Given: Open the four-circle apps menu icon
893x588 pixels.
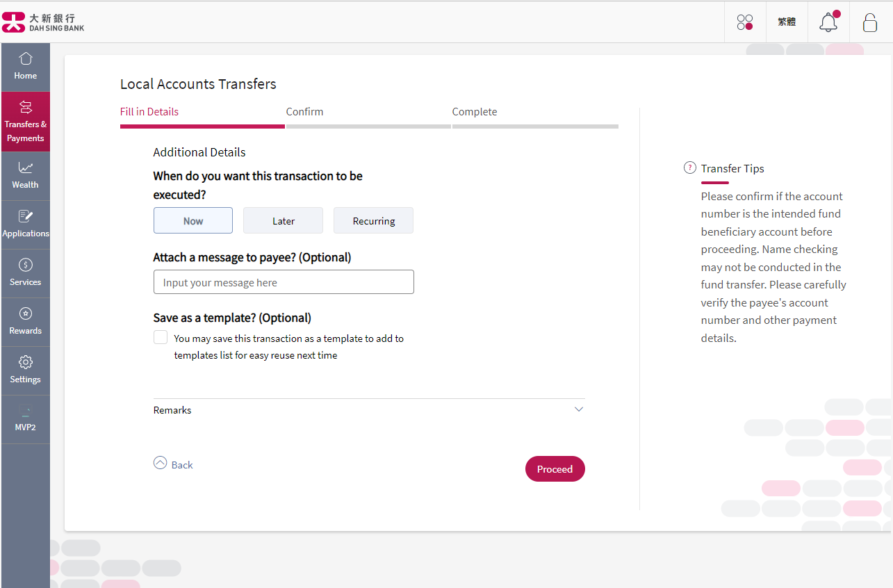Looking at the screenshot, I should 745,22.
